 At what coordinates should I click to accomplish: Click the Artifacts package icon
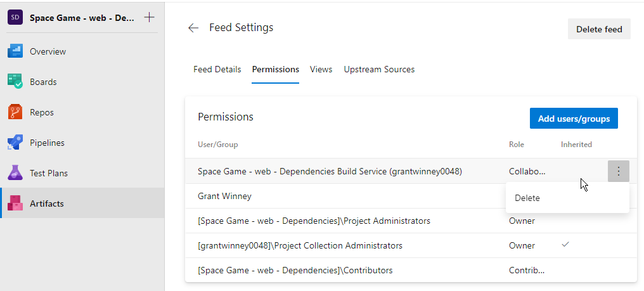tap(15, 204)
